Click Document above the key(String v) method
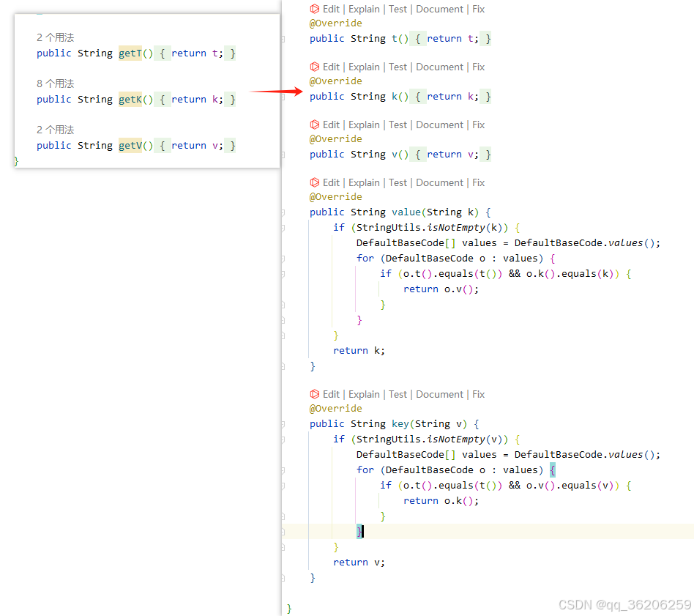This screenshot has width=694, height=616. pyautogui.click(x=439, y=394)
